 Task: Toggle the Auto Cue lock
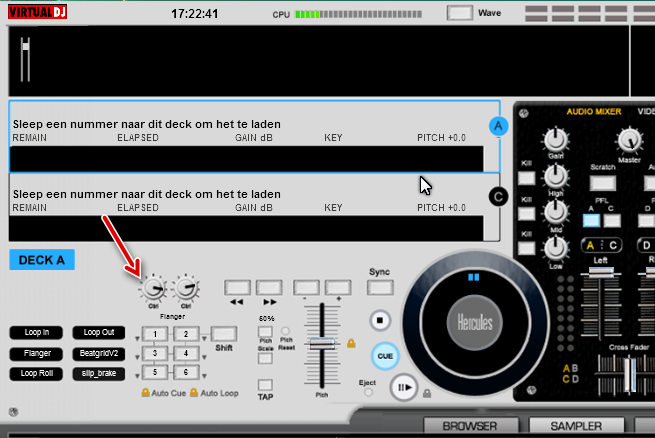(145, 392)
